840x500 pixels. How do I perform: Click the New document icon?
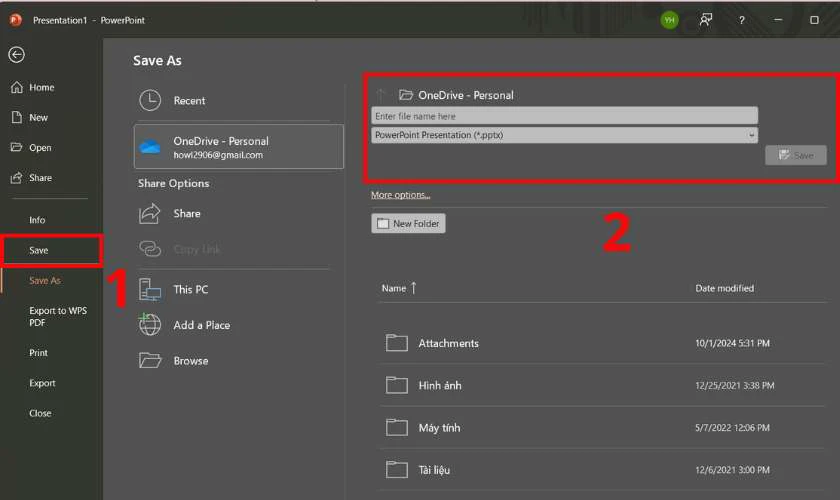(x=17, y=117)
